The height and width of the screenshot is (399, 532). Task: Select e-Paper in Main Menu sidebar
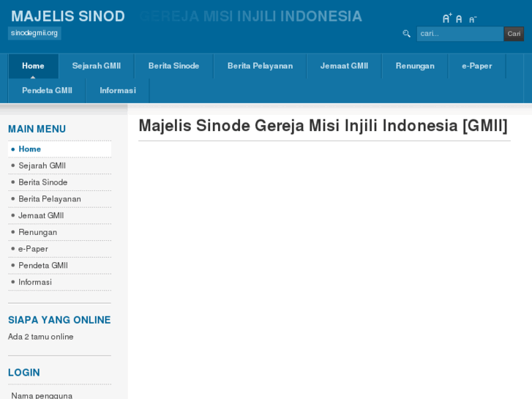pos(60,249)
